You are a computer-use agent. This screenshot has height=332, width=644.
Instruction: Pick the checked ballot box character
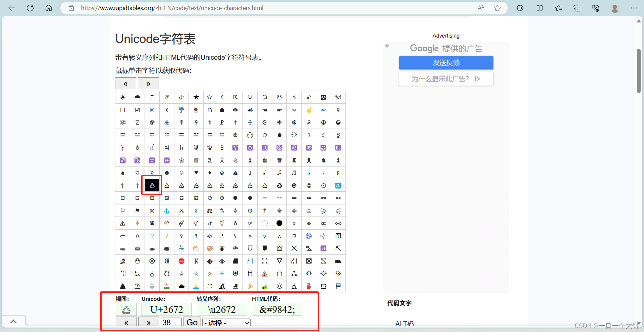[x=138, y=110]
